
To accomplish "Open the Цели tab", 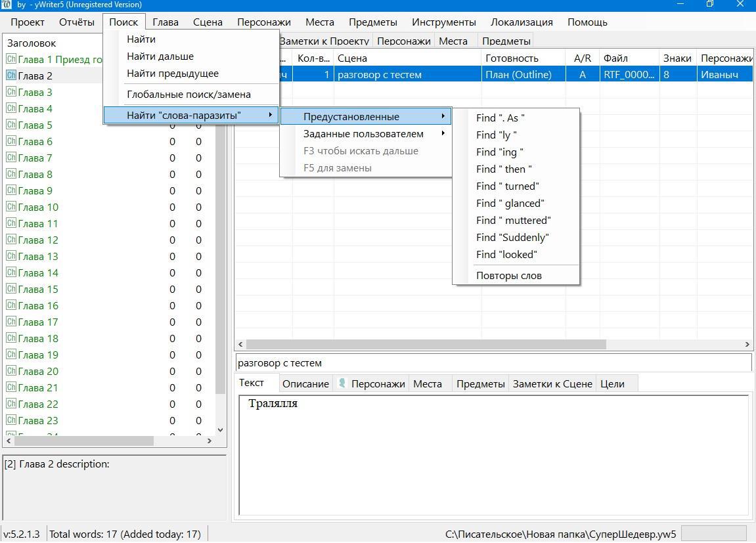I will 612,384.
